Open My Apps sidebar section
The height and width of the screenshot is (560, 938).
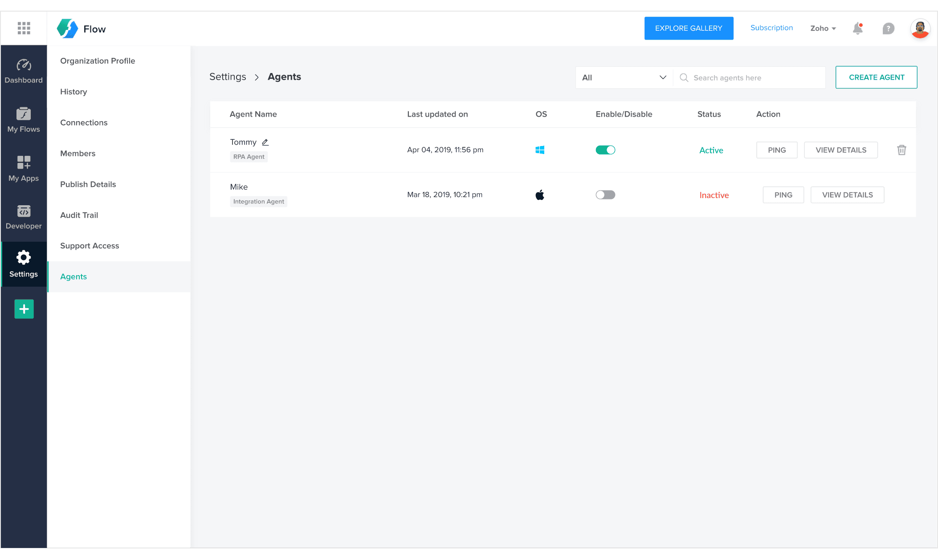[x=24, y=168]
